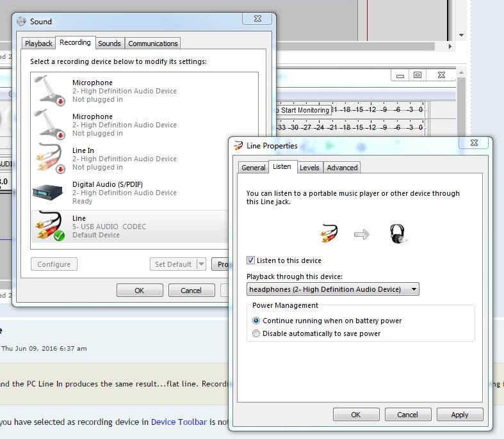Open the Set Default dropdown arrow

point(201,264)
